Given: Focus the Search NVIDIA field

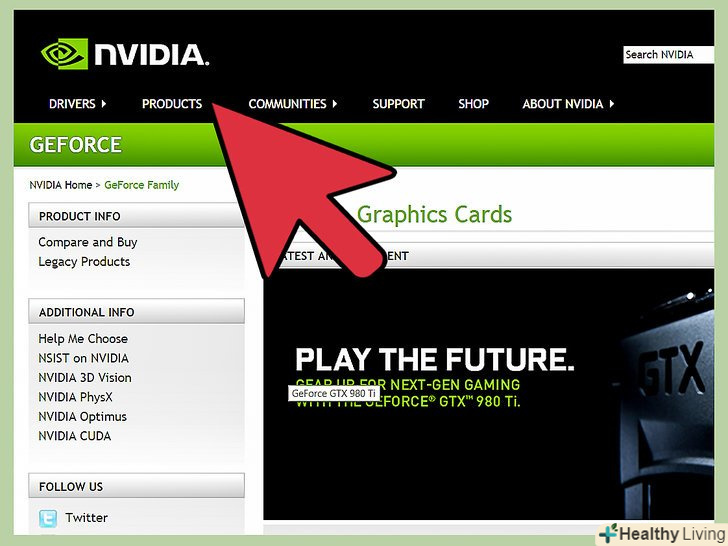Looking at the screenshot, I should tap(669, 55).
